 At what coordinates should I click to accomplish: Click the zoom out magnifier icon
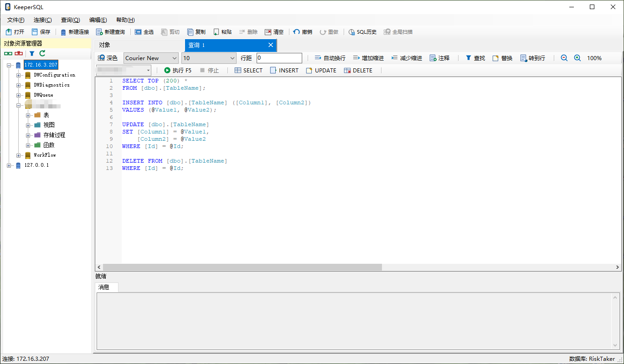564,58
